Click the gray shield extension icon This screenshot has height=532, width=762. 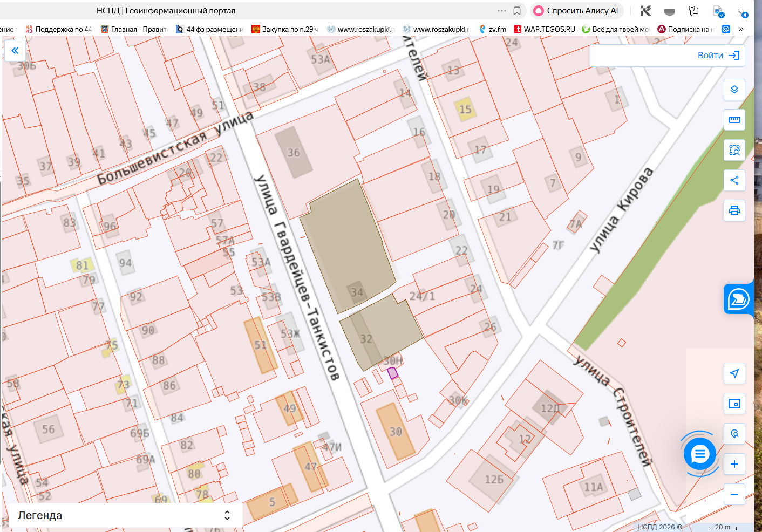tap(670, 11)
